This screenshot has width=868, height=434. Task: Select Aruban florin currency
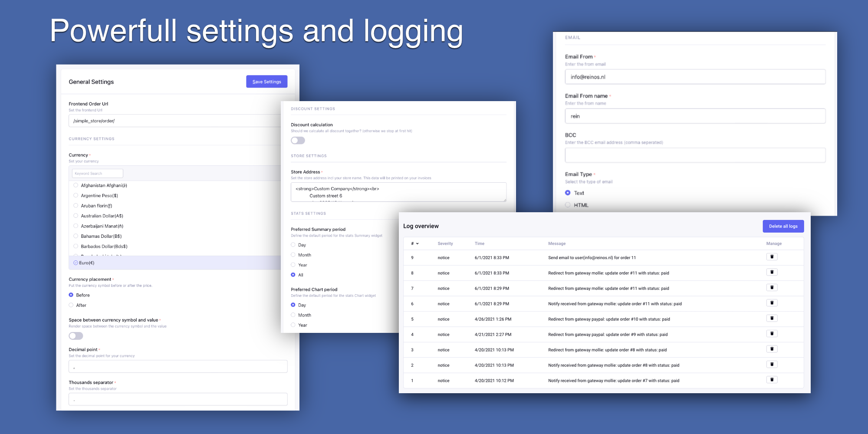pyautogui.click(x=76, y=206)
